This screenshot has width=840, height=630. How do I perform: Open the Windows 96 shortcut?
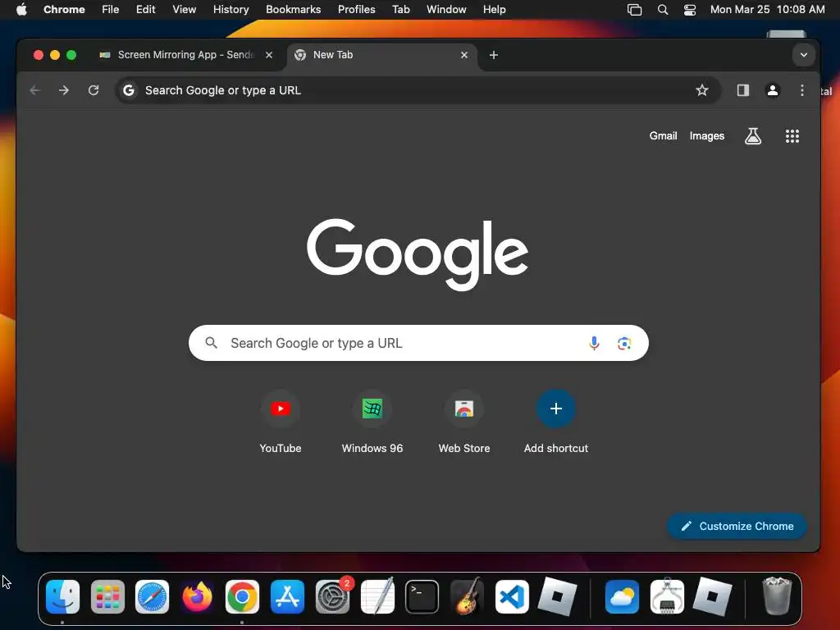point(372,422)
